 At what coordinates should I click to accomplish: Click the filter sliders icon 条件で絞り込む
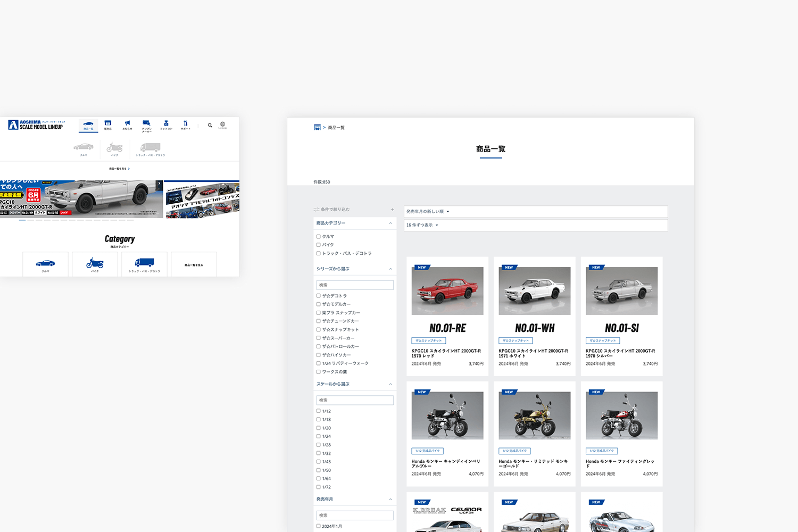click(x=316, y=210)
